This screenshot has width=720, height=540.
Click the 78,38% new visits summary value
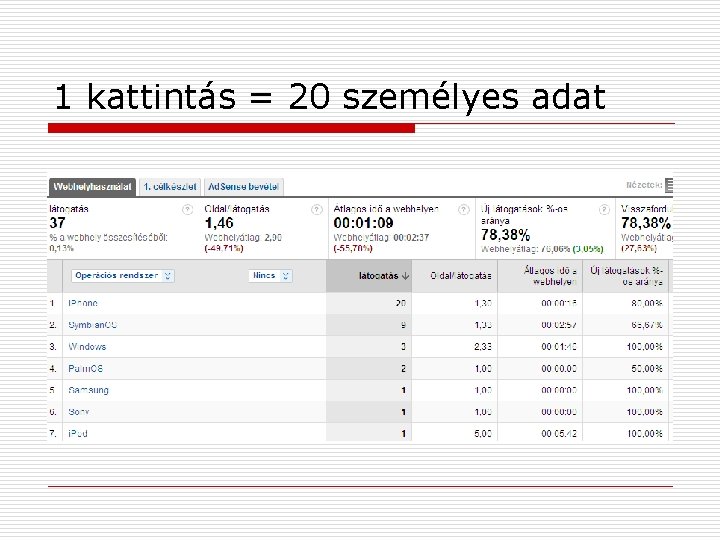tap(506, 235)
